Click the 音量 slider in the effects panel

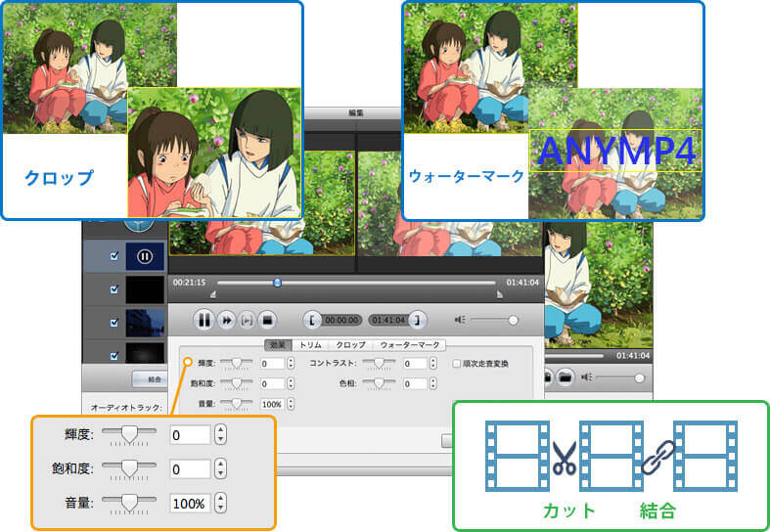[236, 404]
